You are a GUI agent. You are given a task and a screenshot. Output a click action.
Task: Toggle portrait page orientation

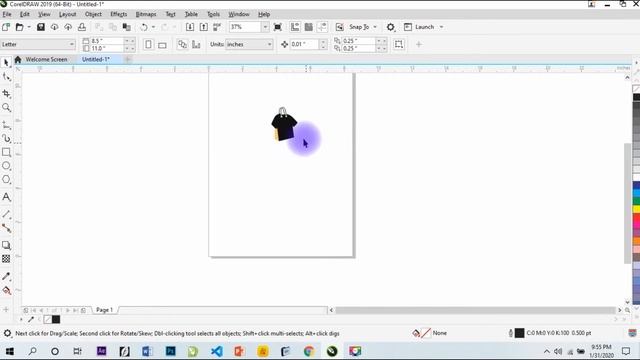[x=148, y=44]
